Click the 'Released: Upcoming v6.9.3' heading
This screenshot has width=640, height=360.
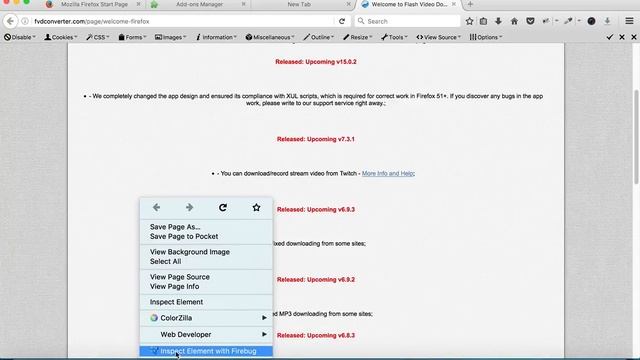tap(316, 209)
